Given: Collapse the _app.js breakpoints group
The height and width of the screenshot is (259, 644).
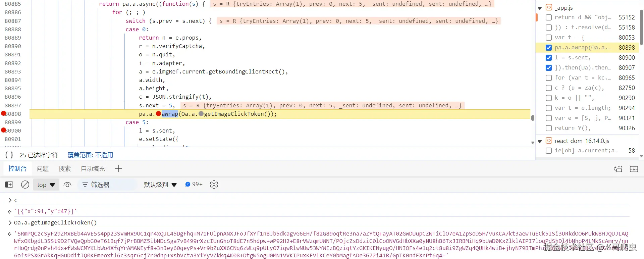Looking at the screenshot, I should pyautogui.click(x=540, y=8).
